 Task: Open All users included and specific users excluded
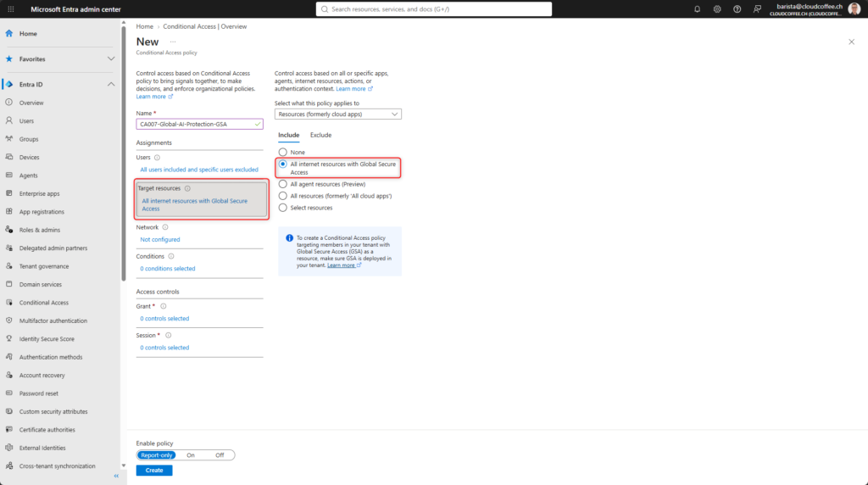click(198, 170)
